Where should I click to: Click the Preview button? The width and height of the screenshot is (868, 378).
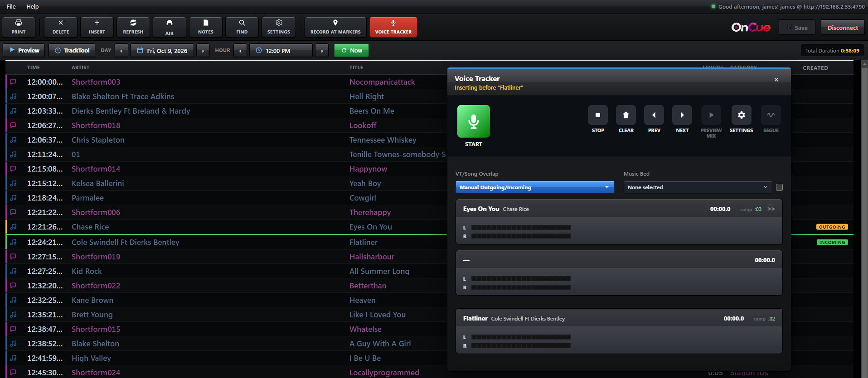[24, 50]
